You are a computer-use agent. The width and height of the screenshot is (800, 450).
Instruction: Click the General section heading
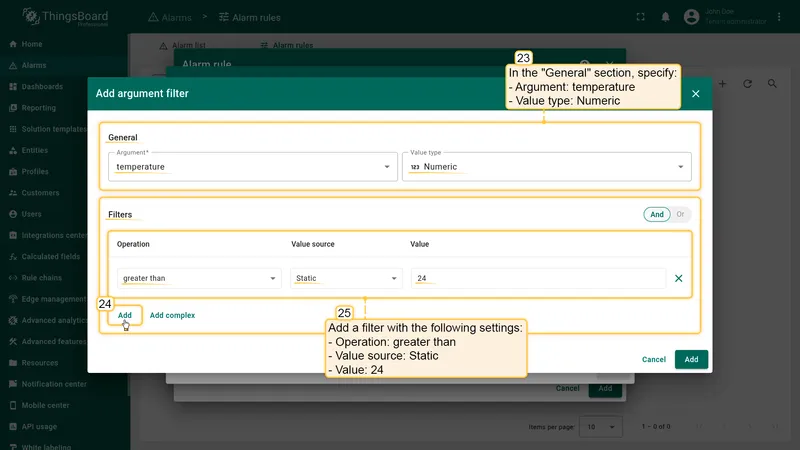[x=122, y=138]
